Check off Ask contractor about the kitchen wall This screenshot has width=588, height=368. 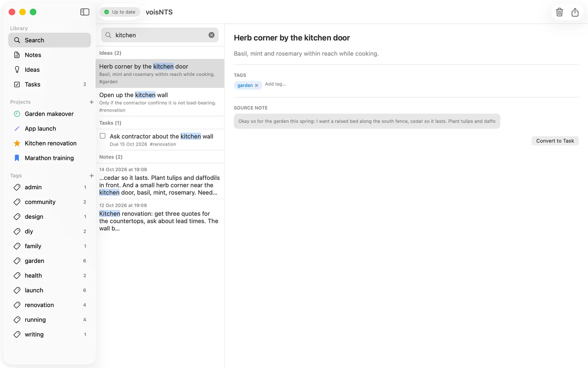(102, 136)
